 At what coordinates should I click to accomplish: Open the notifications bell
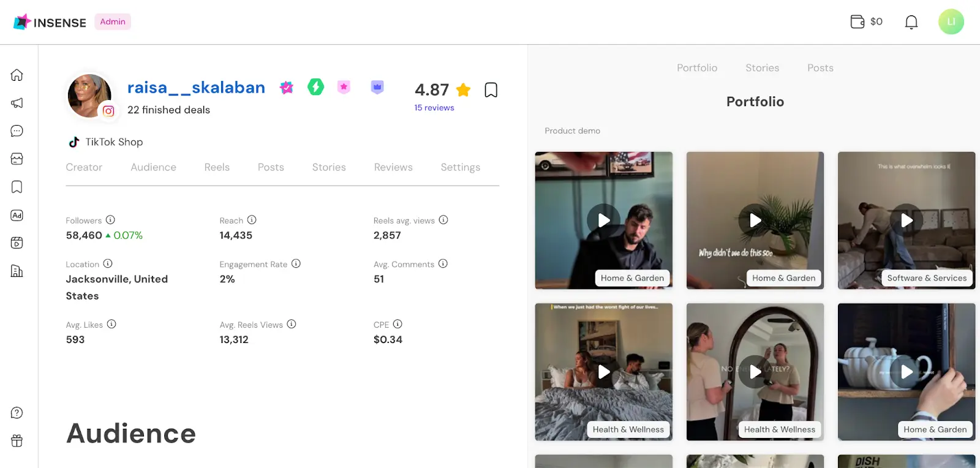[x=911, y=22]
